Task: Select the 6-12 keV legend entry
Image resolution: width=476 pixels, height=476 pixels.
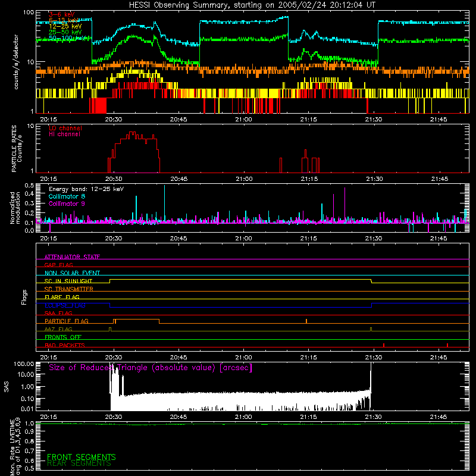Action: coord(64,20)
